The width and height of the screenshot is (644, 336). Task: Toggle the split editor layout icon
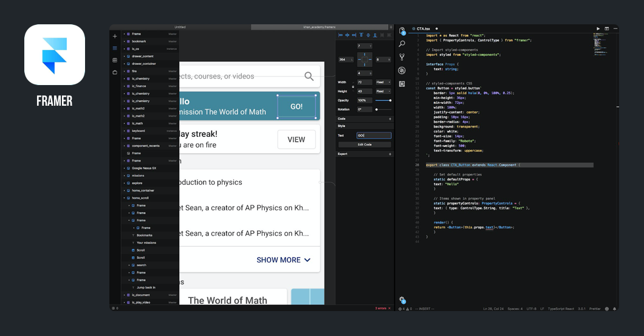[x=606, y=29]
